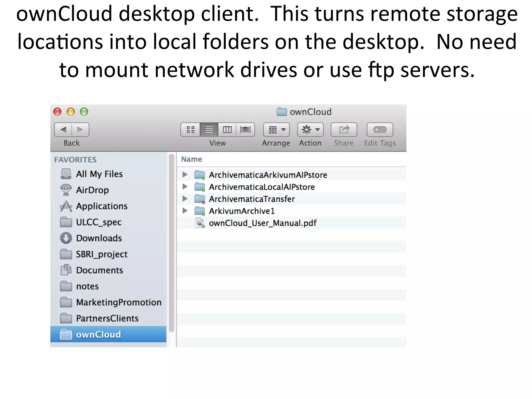The height and width of the screenshot is (399, 532).
Task: Minimize the window with yellow button
Action: [x=71, y=112]
